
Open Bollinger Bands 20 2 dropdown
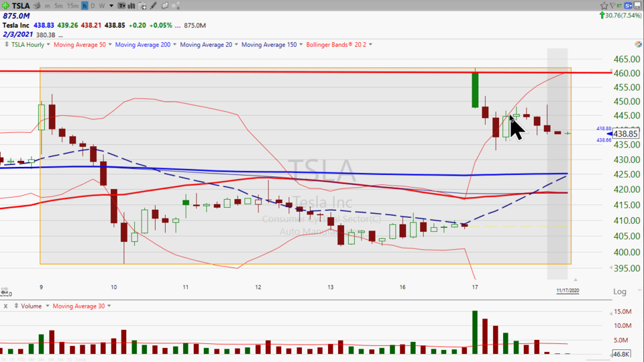(370, 44)
